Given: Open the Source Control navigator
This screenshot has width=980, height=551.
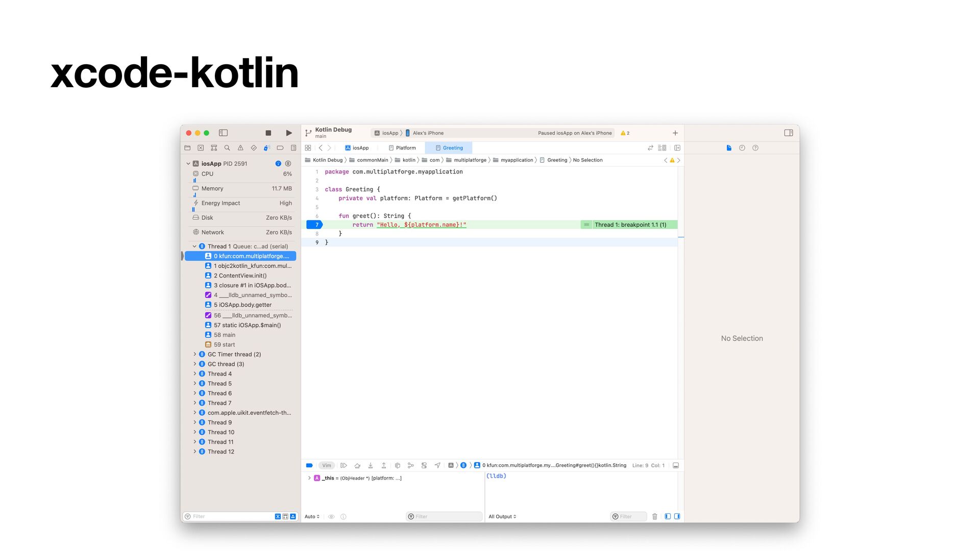Looking at the screenshot, I should pos(201,148).
